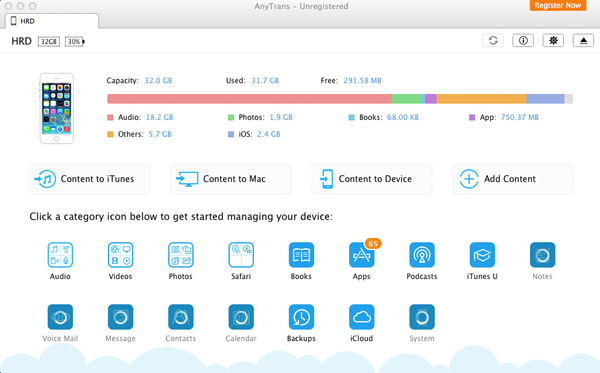Click the blue iOS segment of storage bar
The width and height of the screenshot is (600, 373).
pyautogui.click(x=545, y=99)
